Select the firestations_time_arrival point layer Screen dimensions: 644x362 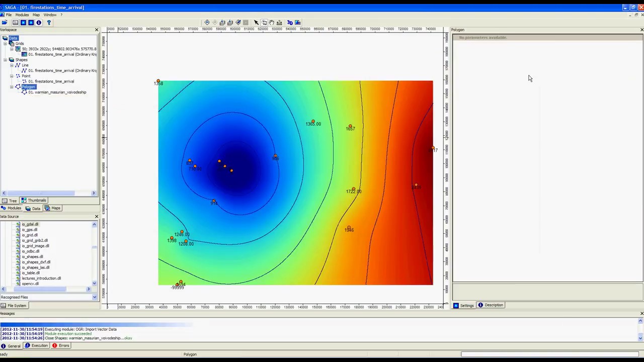pos(51,81)
